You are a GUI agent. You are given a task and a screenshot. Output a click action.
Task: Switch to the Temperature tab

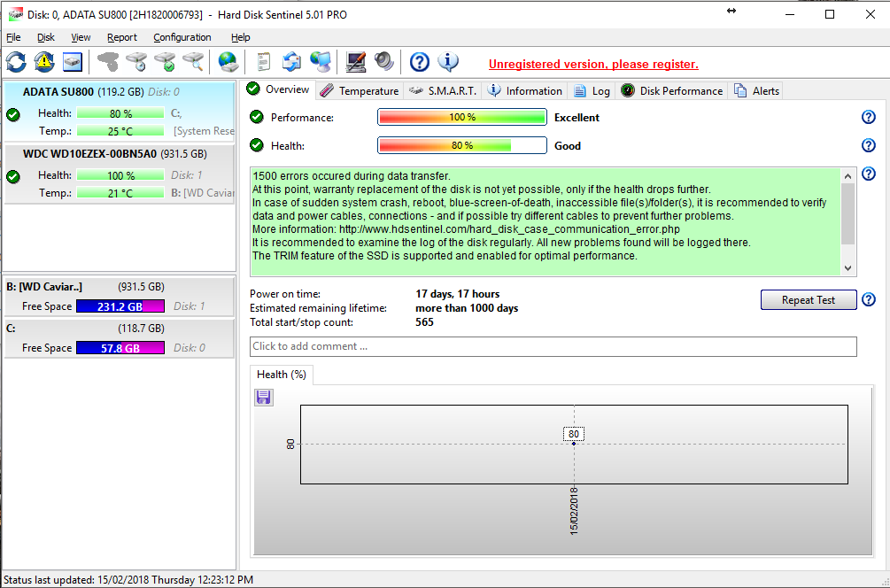point(360,91)
